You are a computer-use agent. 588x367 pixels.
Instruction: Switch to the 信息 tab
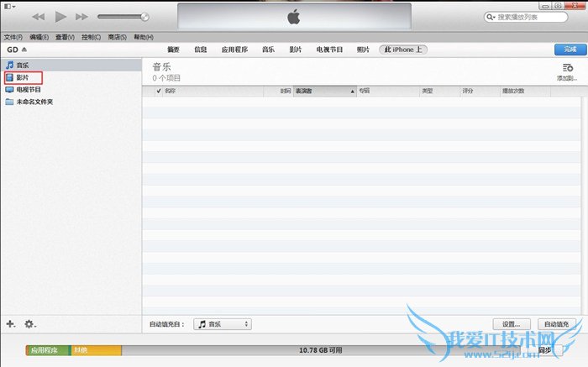(200, 50)
